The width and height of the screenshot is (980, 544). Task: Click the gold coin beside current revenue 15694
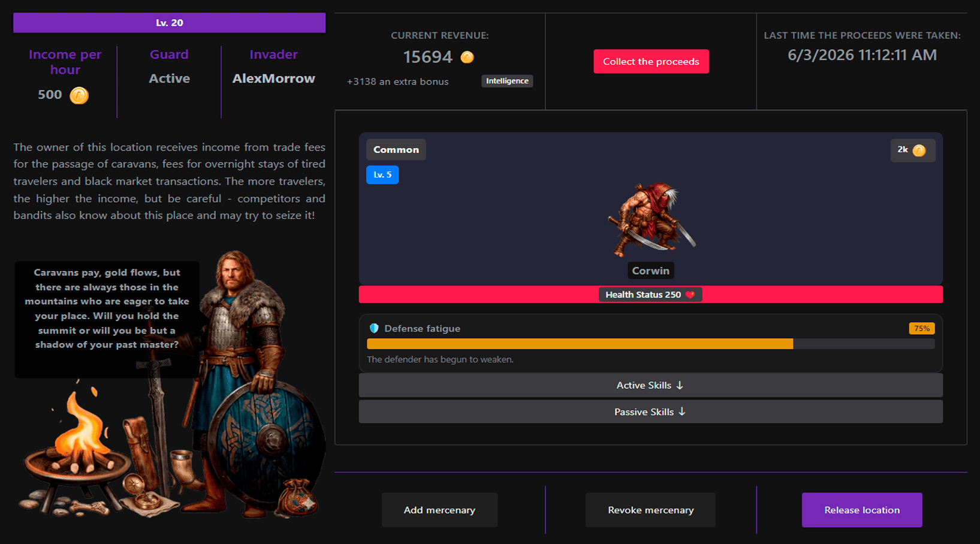point(467,57)
